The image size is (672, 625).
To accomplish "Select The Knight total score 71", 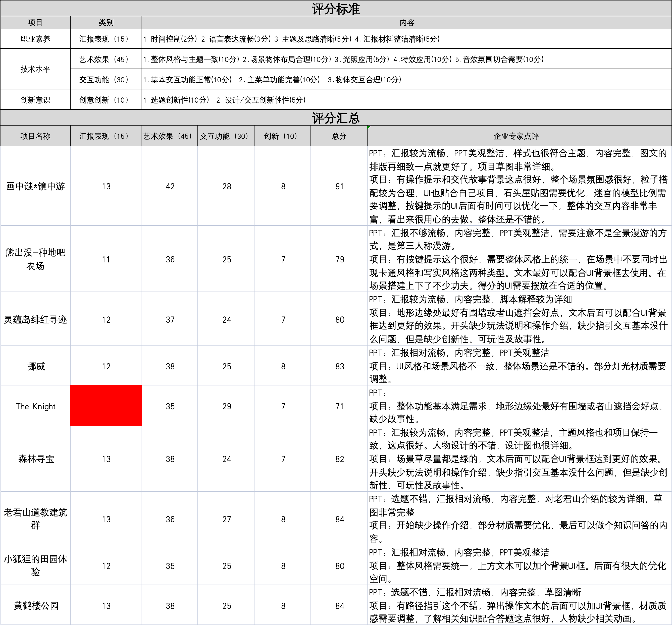I will [339, 406].
